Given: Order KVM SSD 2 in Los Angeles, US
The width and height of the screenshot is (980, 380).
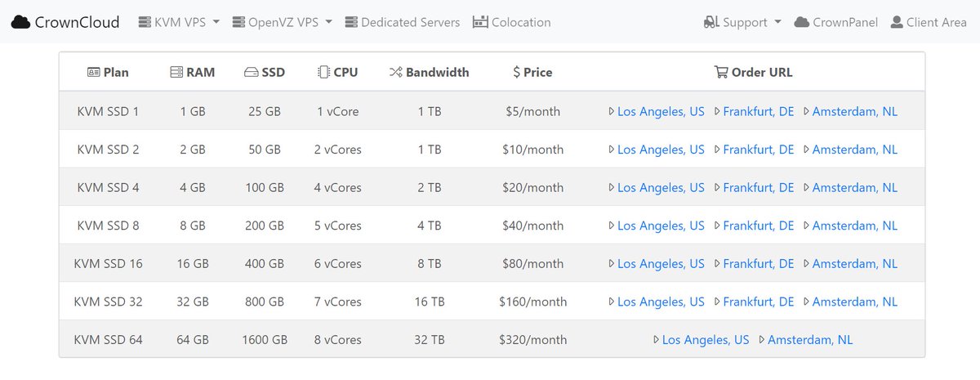Looking at the screenshot, I should 661,150.
